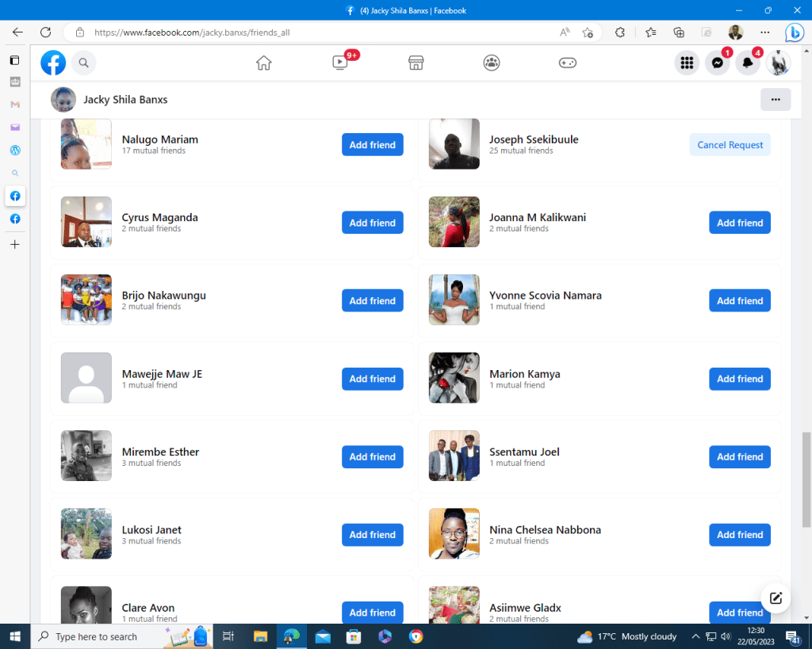This screenshot has width=812, height=649.
Task: Cancel request to Joseph Ssekibuule
Action: [730, 145]
